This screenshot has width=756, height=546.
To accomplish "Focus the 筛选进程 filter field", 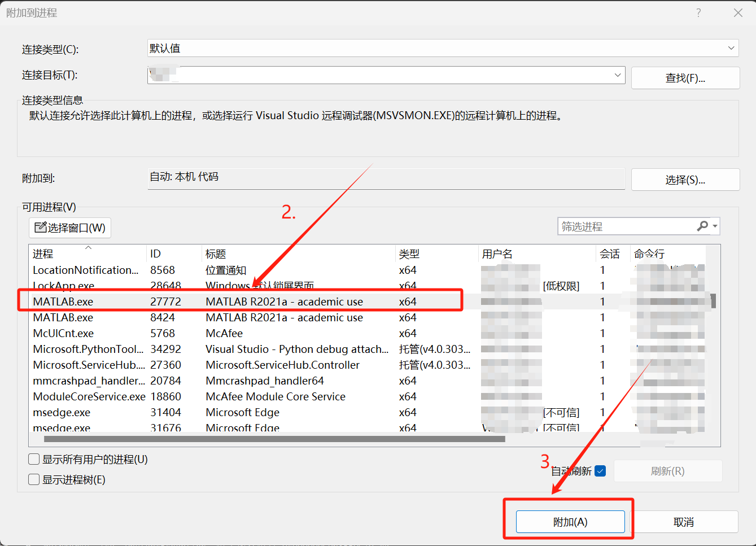I will [627, 226].
